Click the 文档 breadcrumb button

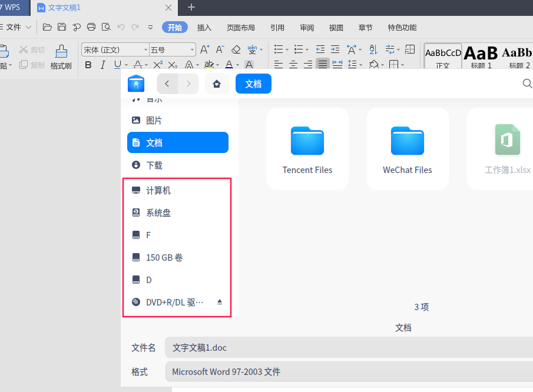(x=253, y=84)
